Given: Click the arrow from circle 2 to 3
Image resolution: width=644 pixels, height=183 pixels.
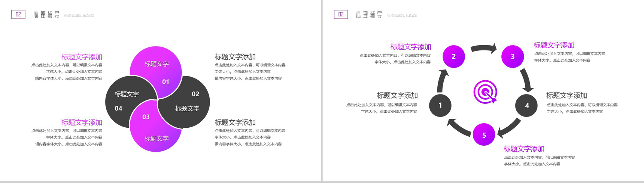Looking at the screenshot, I should pyautogui.click(x=483, y=49).
